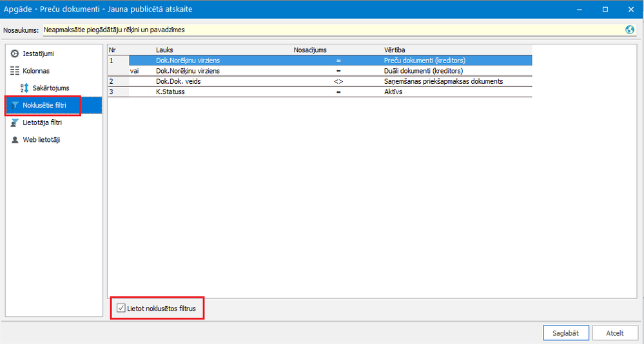Click the Web lietotāji person icon

(15, 140)
